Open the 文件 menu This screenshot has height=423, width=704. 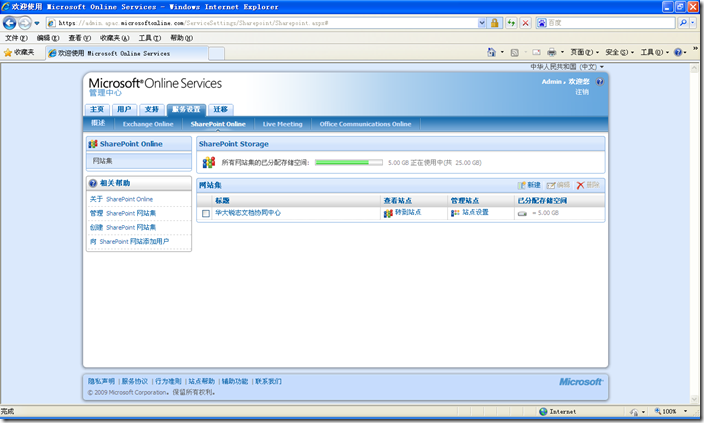coord(16,38)
